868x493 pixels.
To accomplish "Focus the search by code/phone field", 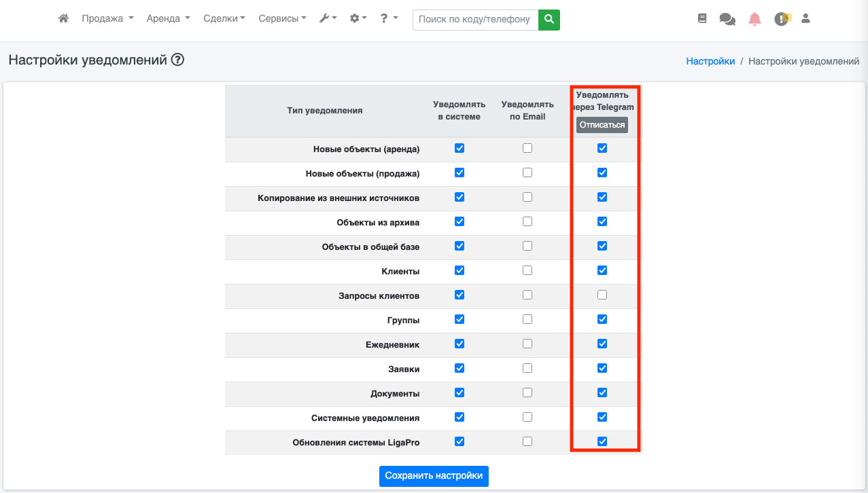I will click(x=474, y=20).
